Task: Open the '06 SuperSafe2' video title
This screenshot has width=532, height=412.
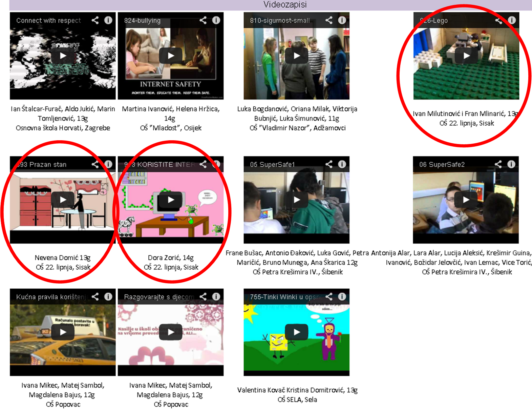Action: (442, 165)
